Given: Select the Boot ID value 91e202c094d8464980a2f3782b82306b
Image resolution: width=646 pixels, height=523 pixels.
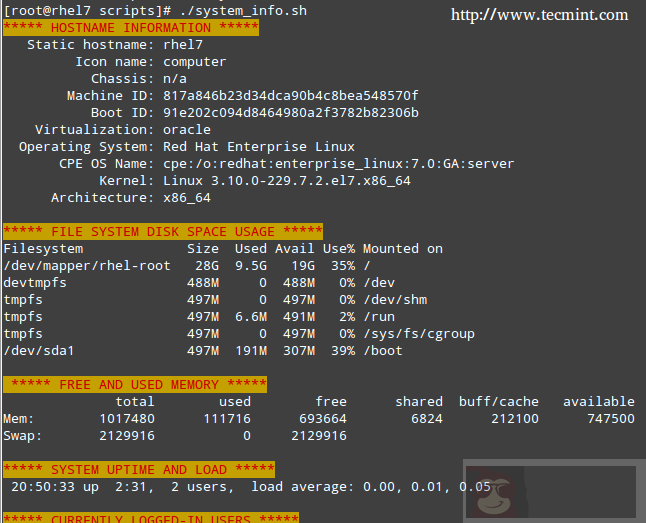Looking at the screenshot, I should coord(291,113).
